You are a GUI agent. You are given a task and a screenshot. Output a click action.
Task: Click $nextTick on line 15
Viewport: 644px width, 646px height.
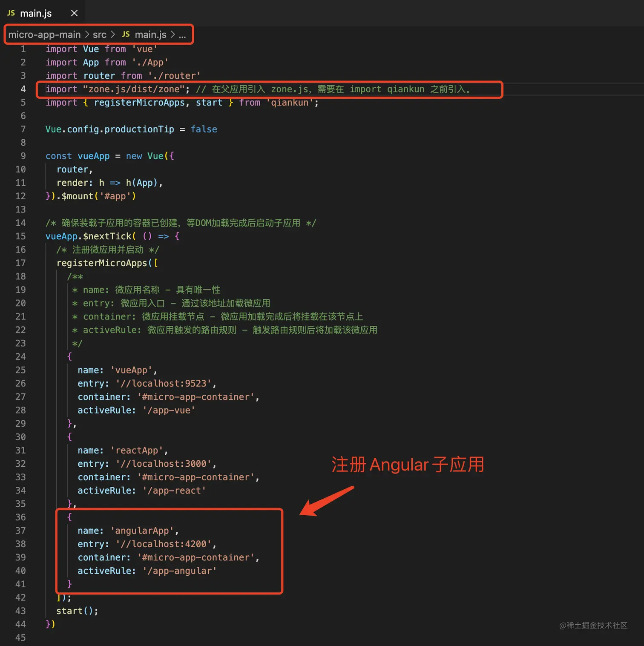pyautogui.click(x=107, y=236)
